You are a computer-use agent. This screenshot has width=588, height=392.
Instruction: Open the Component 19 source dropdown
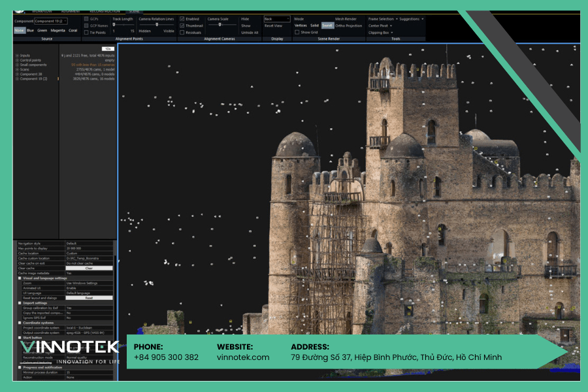[x=51, y=21]
